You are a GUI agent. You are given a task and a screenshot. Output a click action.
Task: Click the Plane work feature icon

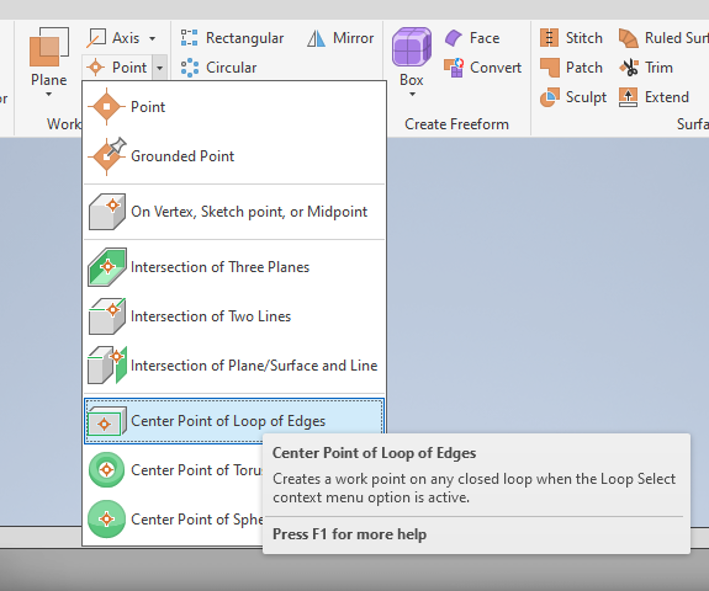pos(48,50)
